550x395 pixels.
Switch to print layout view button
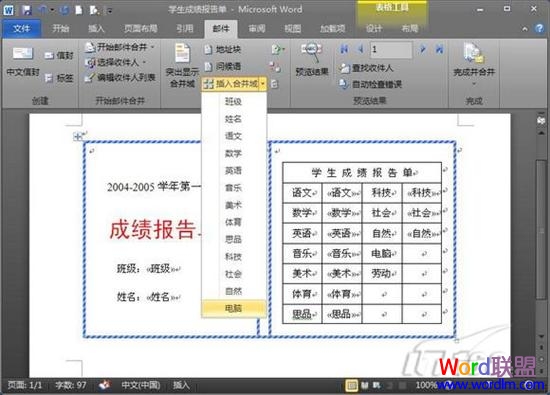point(351,386)
